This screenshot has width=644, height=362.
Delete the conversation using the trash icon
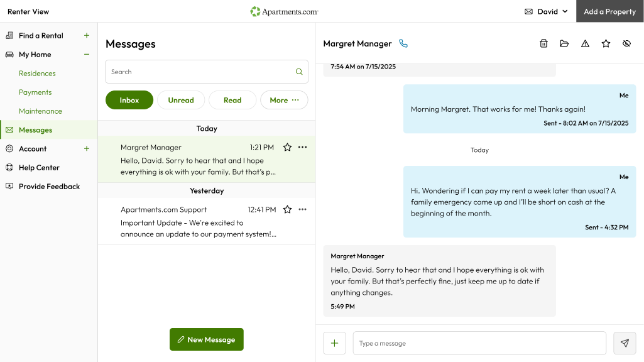coord(543,43)
